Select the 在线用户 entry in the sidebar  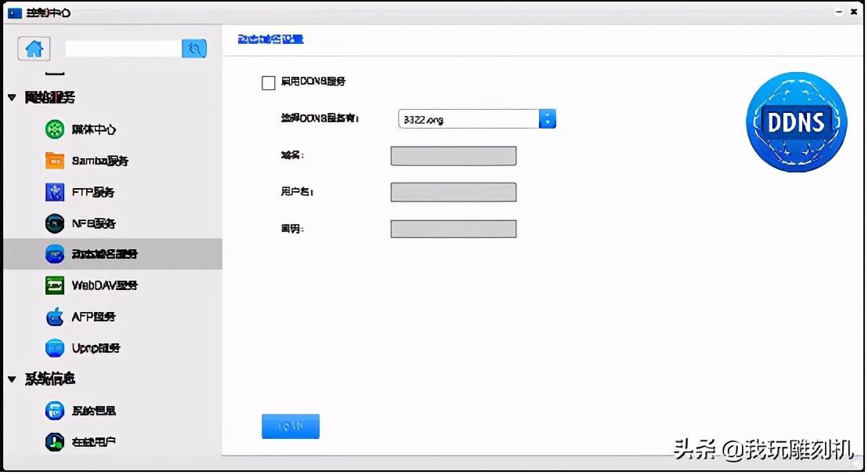tap(54, 441)
